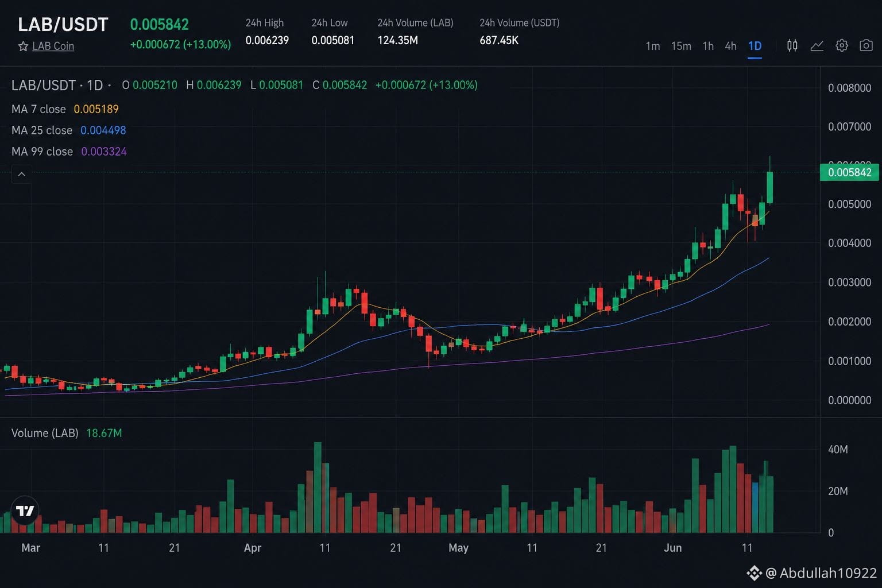Click the 0.004000 price axis label
The width and height of the screenshot is (882, 588).
(849, 243)
